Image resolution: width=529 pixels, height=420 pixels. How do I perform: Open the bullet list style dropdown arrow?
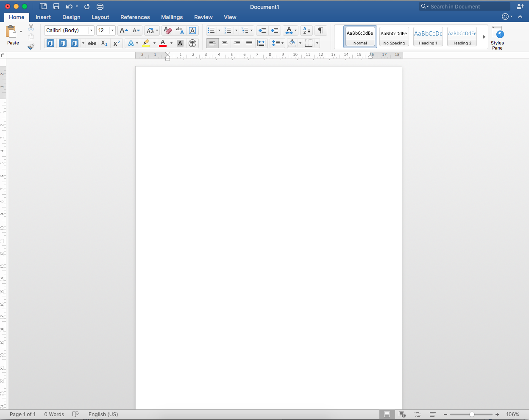219,30
